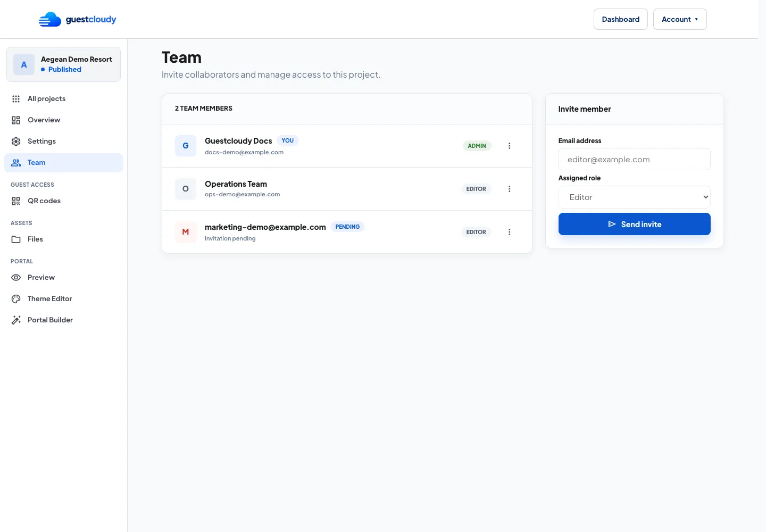This screenshot has width=766, height=532.
Task: Click the Team page heading
Action: [181, 57]
